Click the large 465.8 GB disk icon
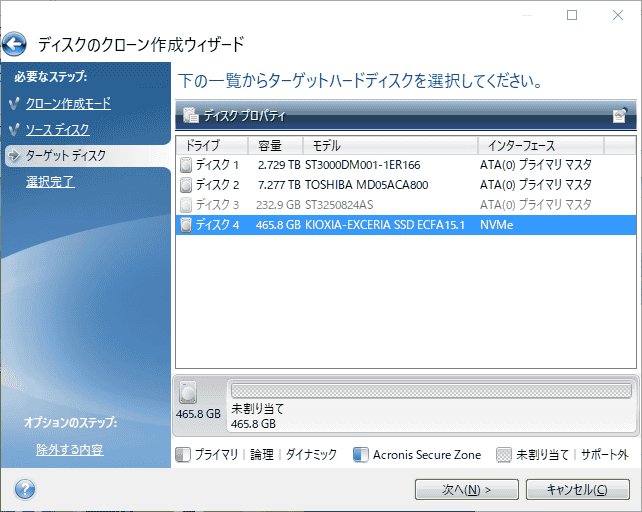 coord(188,392)
